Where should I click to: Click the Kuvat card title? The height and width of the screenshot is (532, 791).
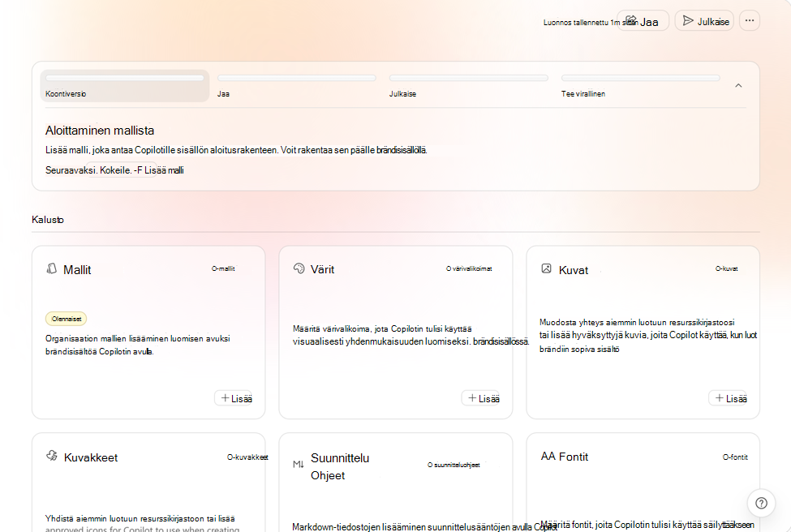pos(574,270)
